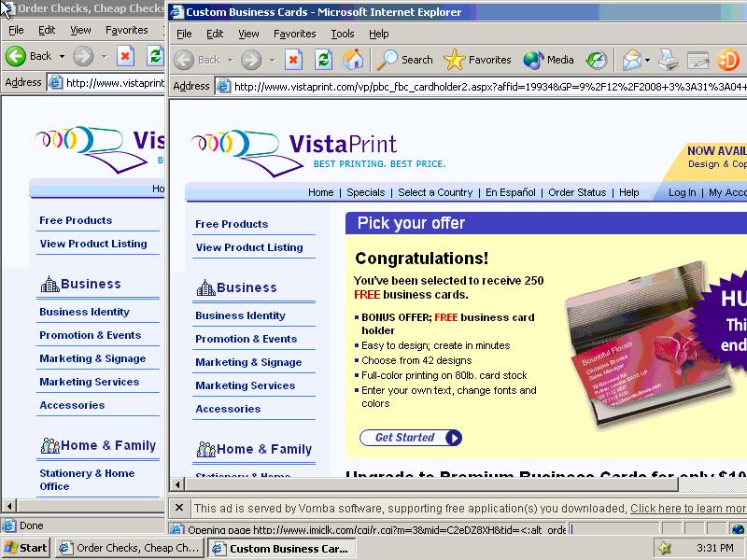Image resolution: width=747 pixels, height=560 pixels.
Task: Refresh the Custom Business Cards page
Action: pos(323,60)
